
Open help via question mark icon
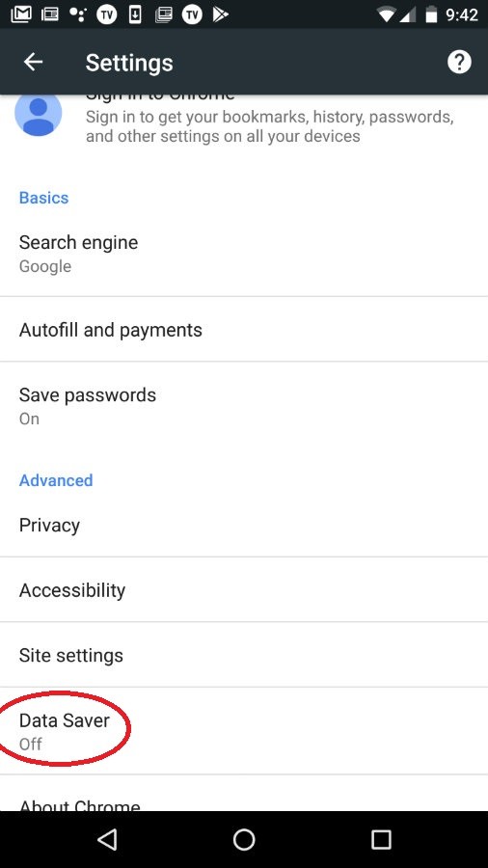point(459,62)
